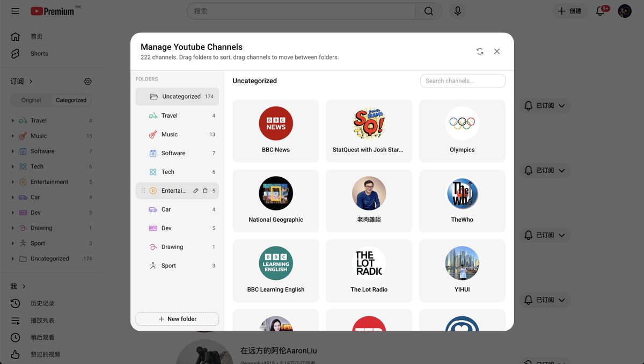Select the Music folder in dialog
Viewport: 644px width, 364px height.
(177, 134)
